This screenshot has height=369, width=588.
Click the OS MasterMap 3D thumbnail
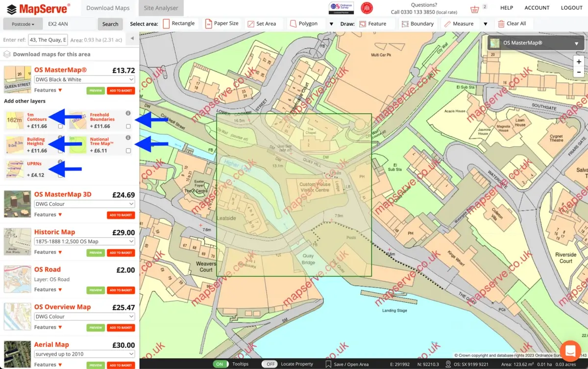(17, 204)
